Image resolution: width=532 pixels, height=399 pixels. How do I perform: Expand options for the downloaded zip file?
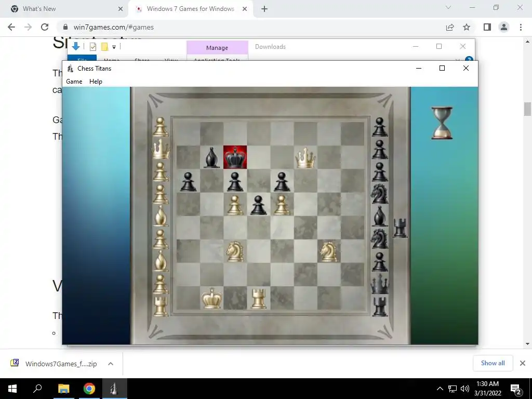point(111,364)
